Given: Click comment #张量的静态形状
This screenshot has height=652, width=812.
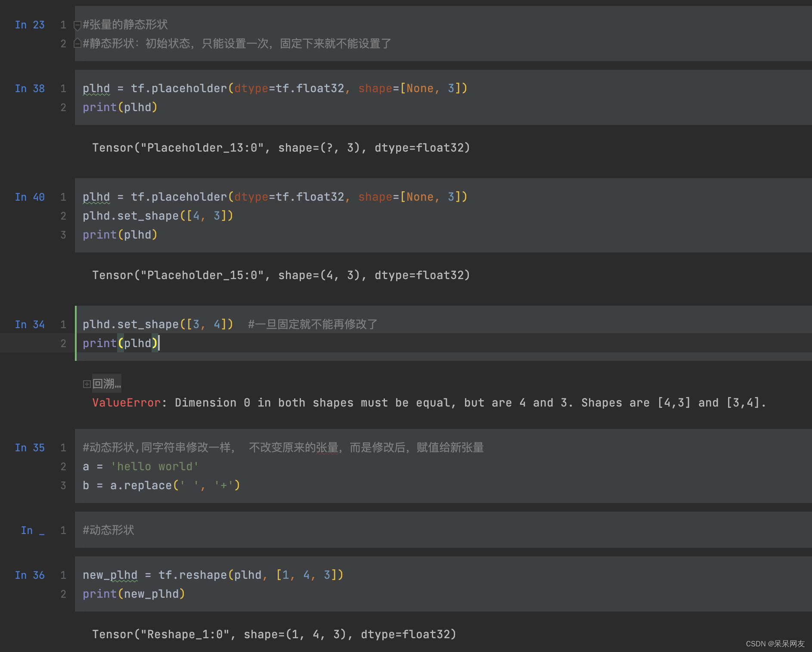Looking at the screenshot, I should [x=125, y=25].
